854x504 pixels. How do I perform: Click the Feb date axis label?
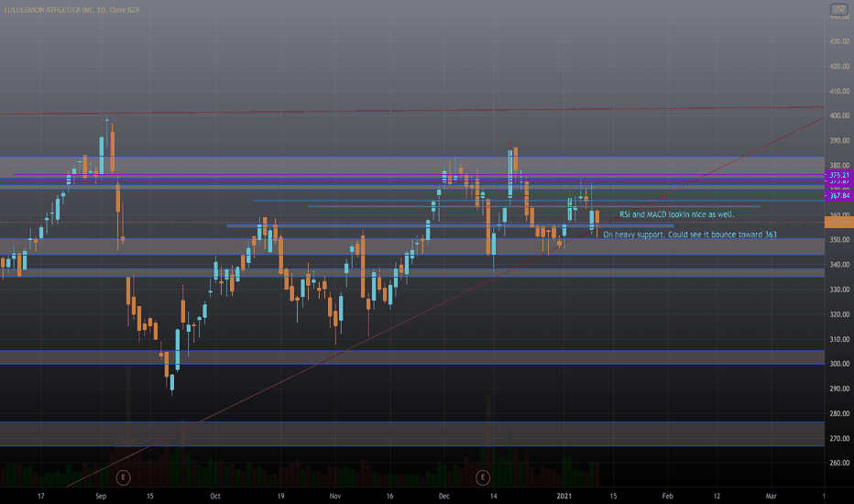click(x=667, y=497)
